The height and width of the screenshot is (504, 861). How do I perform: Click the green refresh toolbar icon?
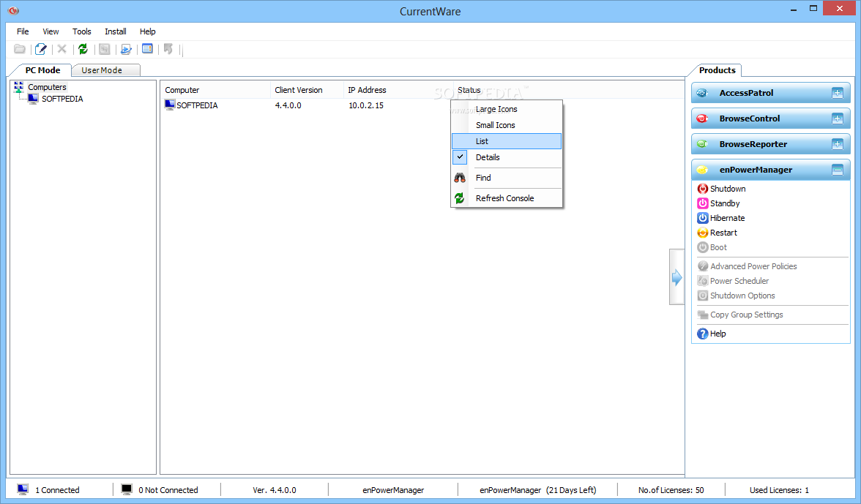(x=83, y=49)
